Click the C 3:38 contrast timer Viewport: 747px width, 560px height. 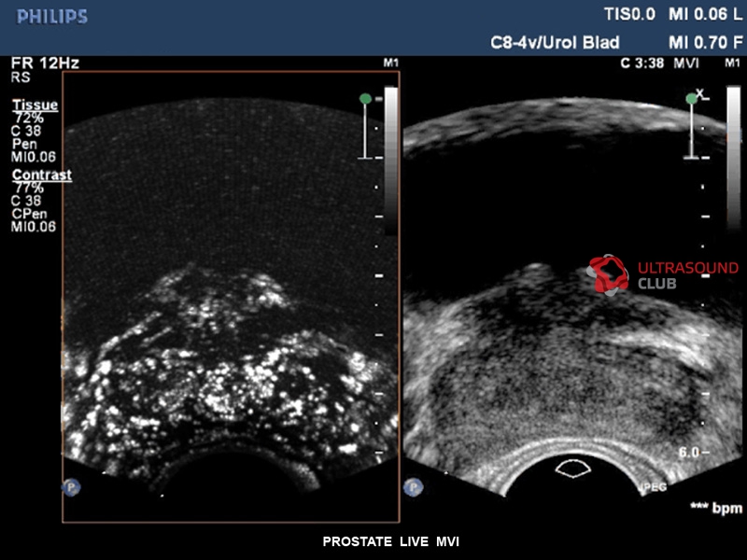(642, 63)
